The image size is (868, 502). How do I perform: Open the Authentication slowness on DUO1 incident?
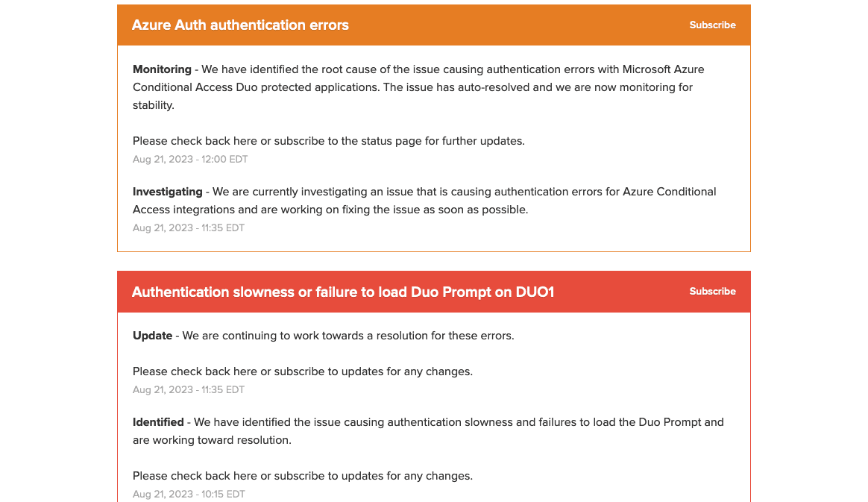(x=342, y=292)
